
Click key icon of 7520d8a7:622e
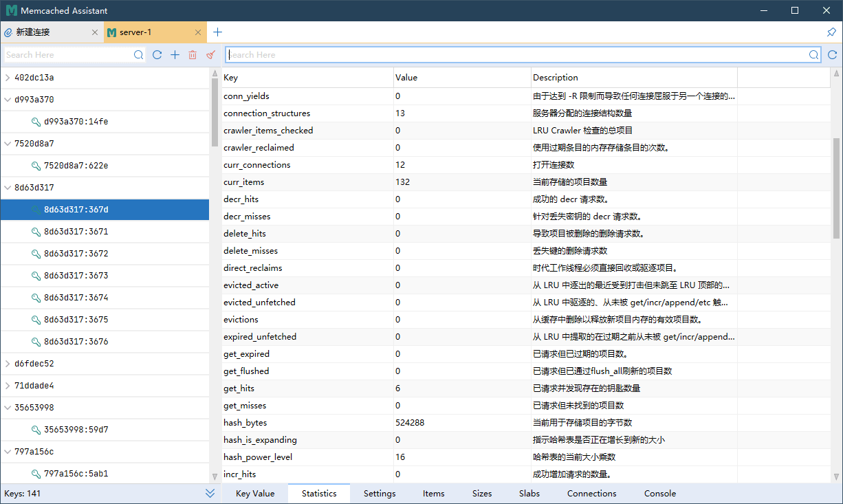(x=36, y=166)
